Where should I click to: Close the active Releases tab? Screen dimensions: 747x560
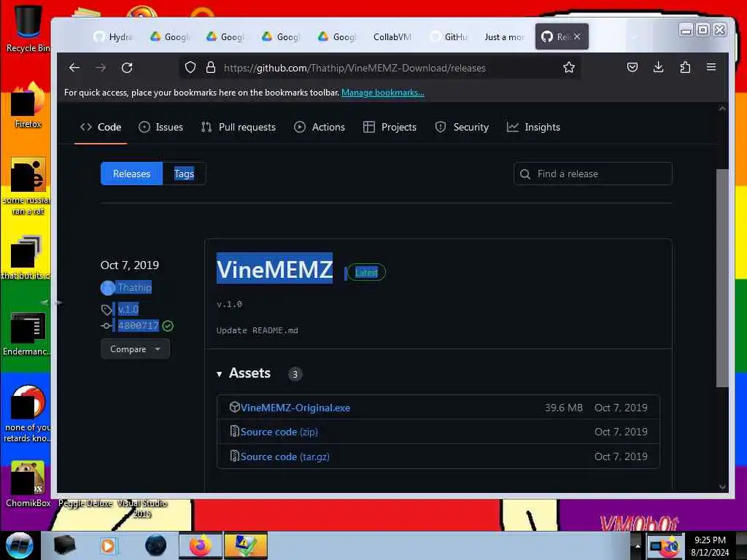577,36
